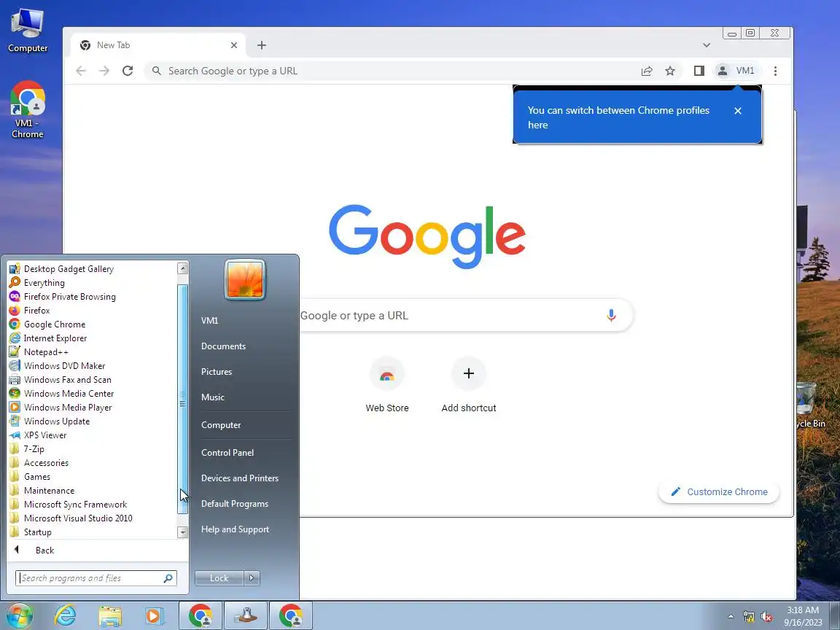The height and width of the screenshot is (630, 840).
Task: Click user account picture in Start menu
Action: [245, 280]
